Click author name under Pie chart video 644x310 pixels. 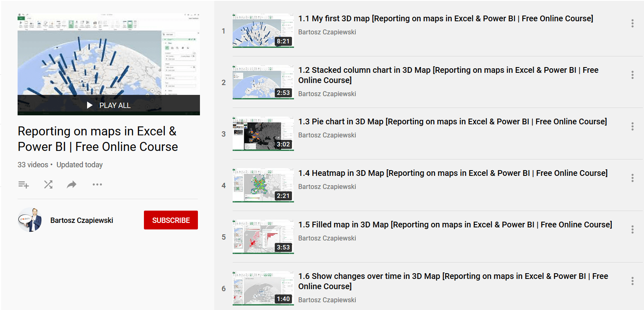[327, 135]
